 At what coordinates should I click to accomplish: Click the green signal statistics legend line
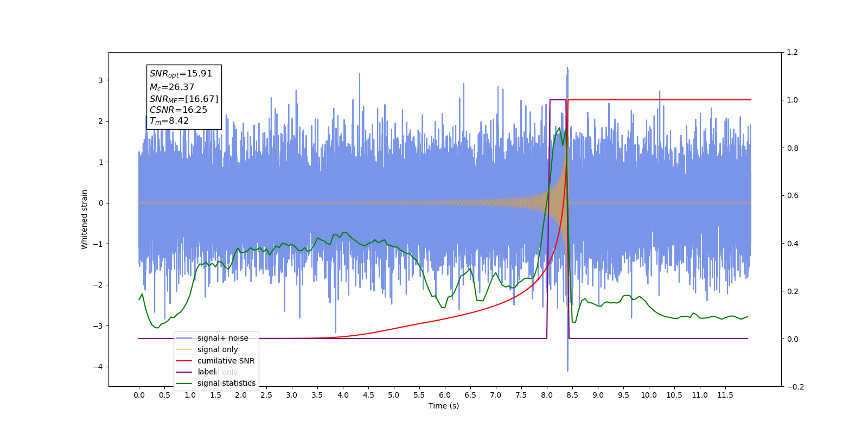[x=184, y=384]
